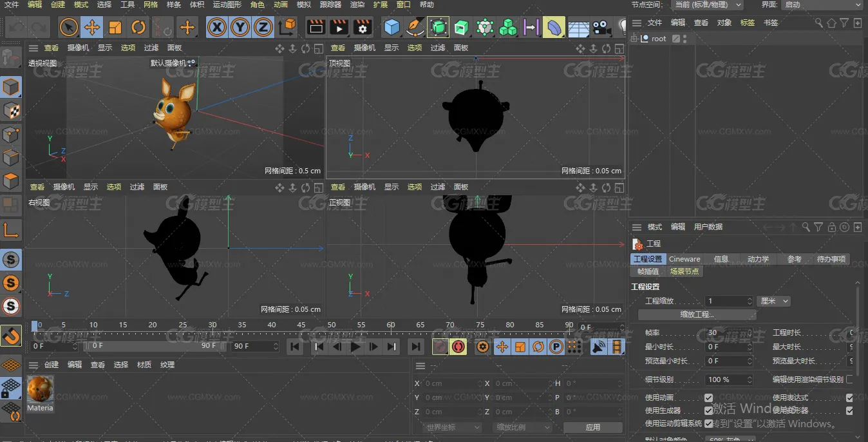Image resolution: width=868 pixels, height=442 pixels.
Task: Toggle sound playback speaker icon
Action: click(x=599, y=347)
